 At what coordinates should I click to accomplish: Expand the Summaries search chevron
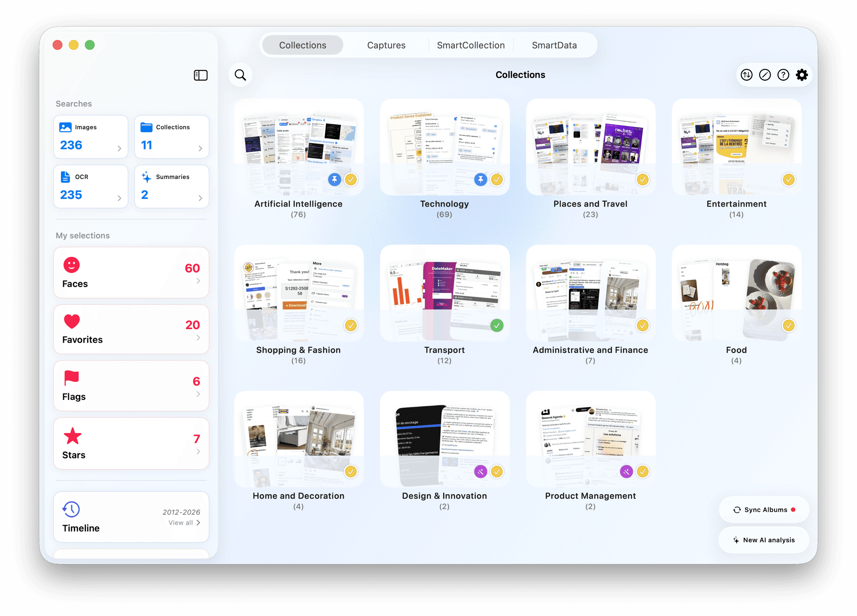point(200,198)
